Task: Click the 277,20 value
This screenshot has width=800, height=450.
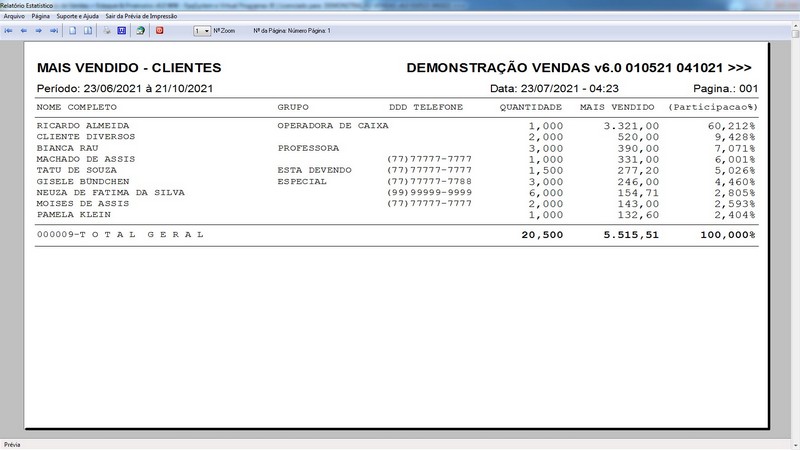Action: [638, 171]
